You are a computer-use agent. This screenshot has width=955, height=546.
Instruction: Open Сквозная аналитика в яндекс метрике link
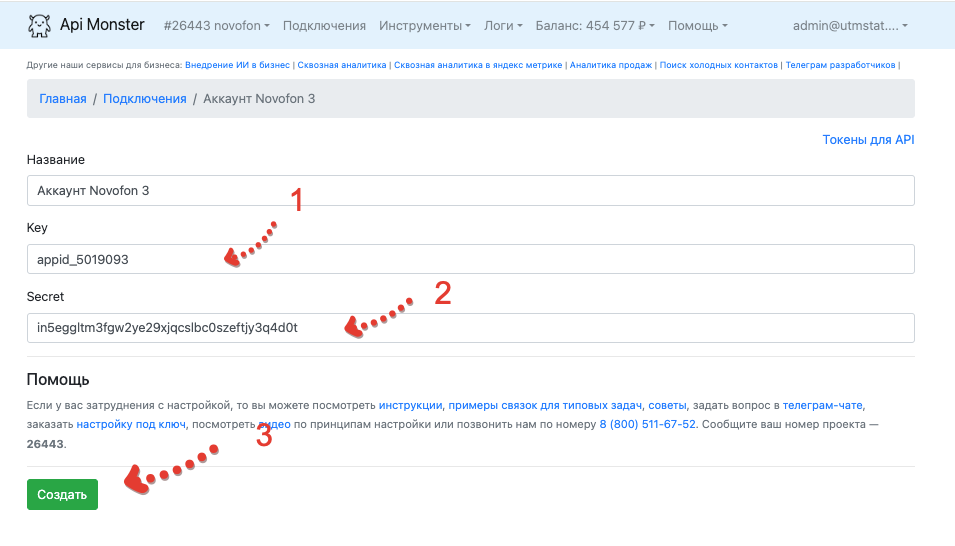tap(478, 65)
